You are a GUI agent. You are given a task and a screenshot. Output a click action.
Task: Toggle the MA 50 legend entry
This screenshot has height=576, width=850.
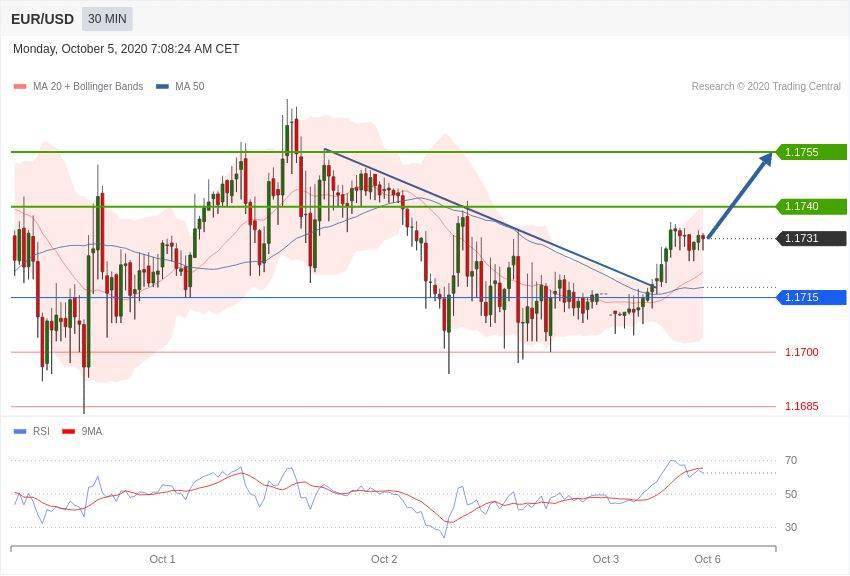[x=180, y=86]
